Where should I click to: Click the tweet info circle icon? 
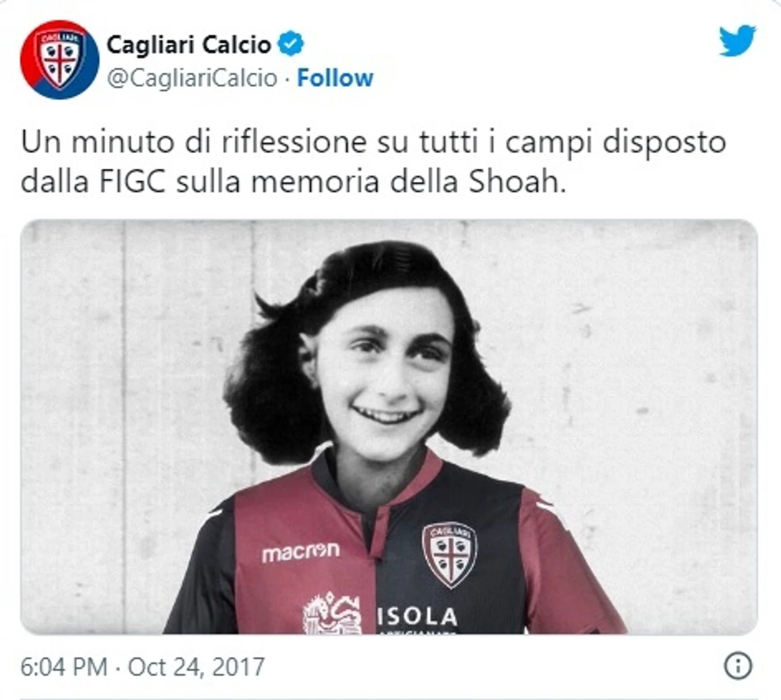(738, 666)
